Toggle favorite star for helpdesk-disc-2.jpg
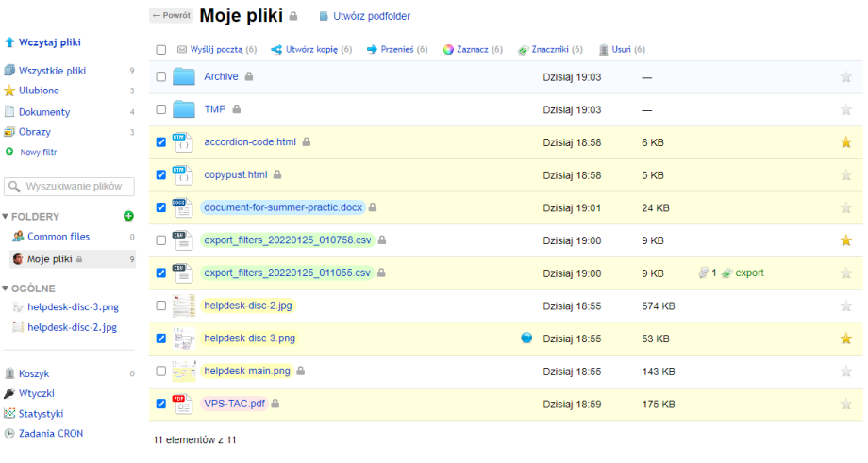This screenshot has width=868, height=463. coord(845,306)
